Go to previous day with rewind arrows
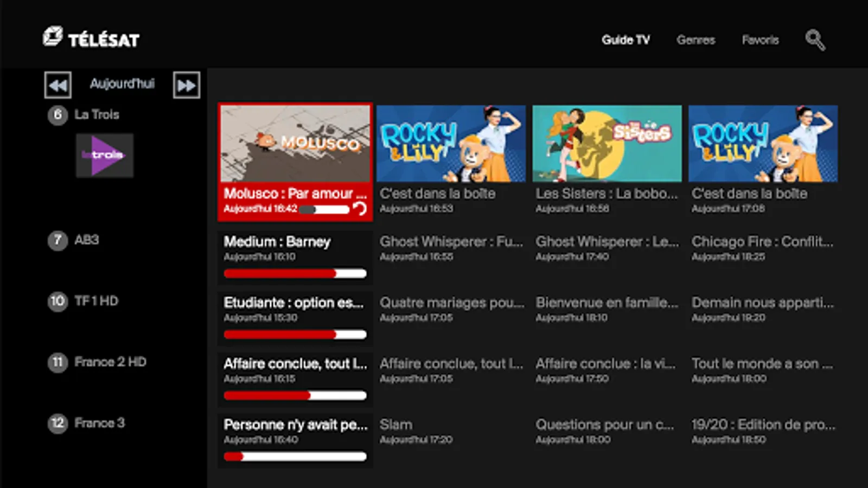This screenshot has width=868, height=488. coord(58,85)
